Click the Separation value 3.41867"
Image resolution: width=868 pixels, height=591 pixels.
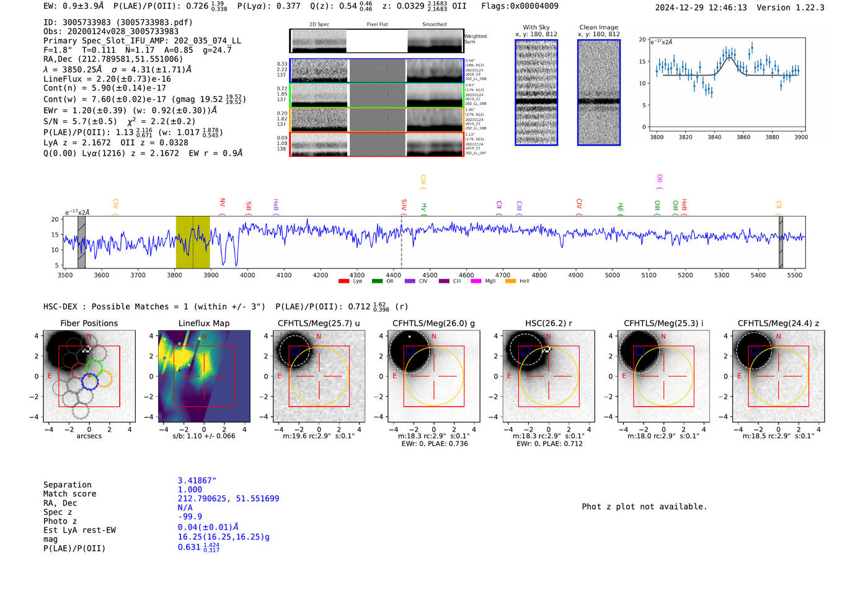coord(197,481)
